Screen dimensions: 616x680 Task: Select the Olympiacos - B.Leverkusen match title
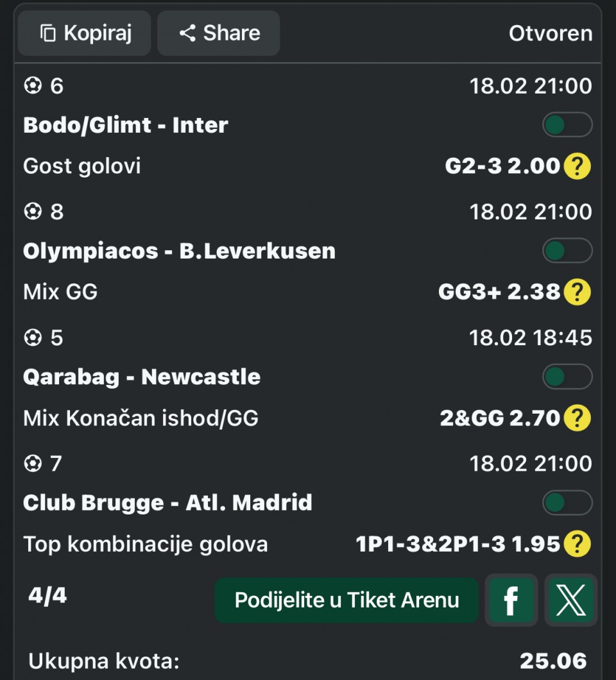tap(179, 251)
